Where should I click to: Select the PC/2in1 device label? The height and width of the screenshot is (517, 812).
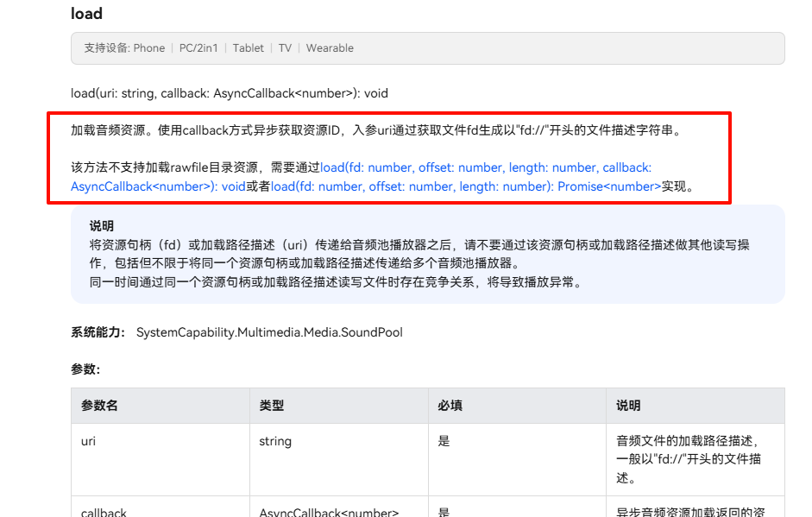198,48
